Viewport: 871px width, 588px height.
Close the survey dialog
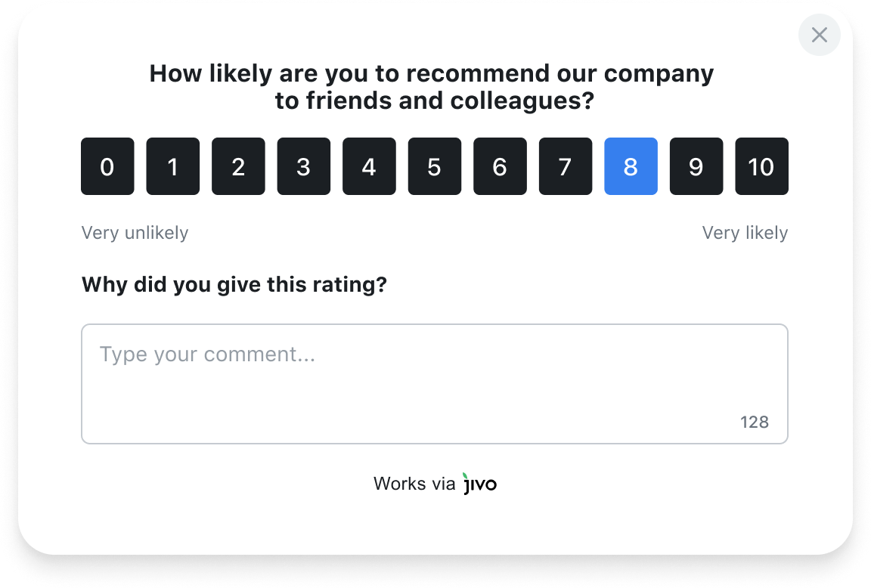819,35
